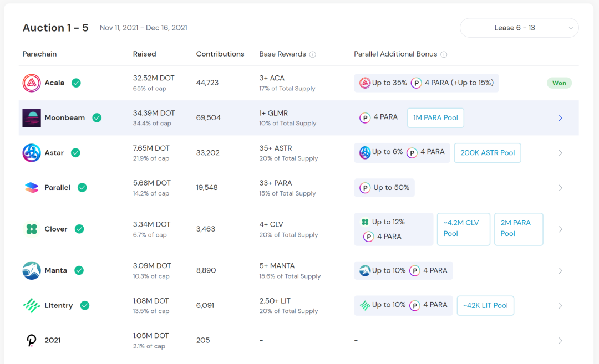Viewport: 599px width, 364px height.
Task: Click the Contributions column header
Action: (220, 54)
